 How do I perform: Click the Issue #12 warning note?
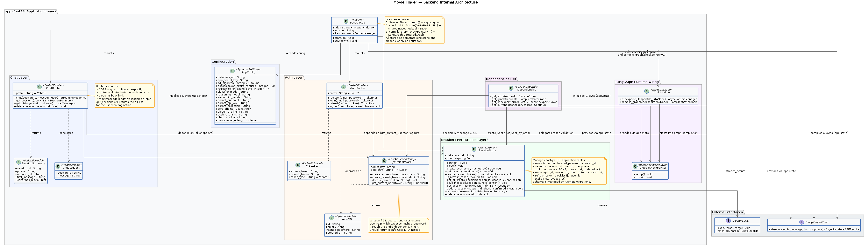click(399, 225)
